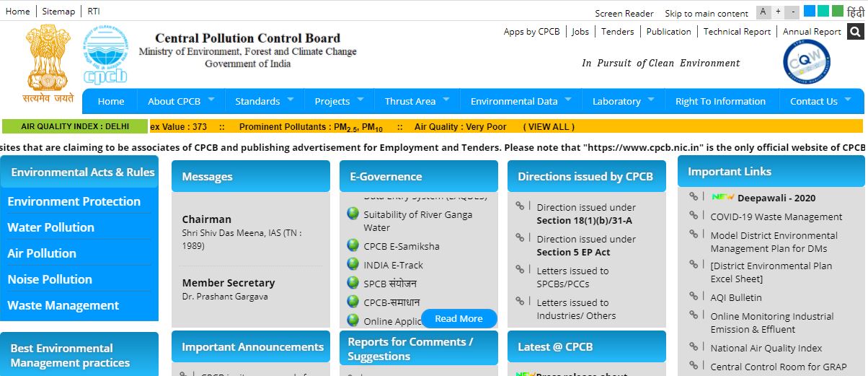Select the green color theme swatch
This screenshot has width=868, height=376.
coord(837,11)
